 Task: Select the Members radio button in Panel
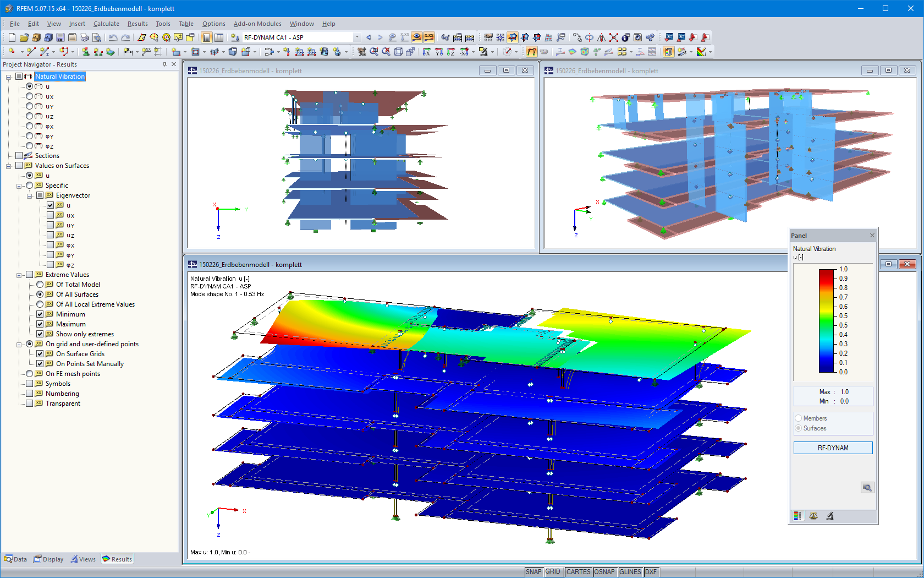coord(798,418)
